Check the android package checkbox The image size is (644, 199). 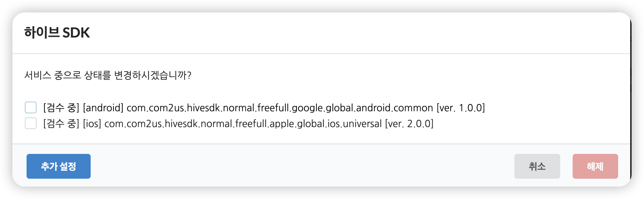pos(31,107)
